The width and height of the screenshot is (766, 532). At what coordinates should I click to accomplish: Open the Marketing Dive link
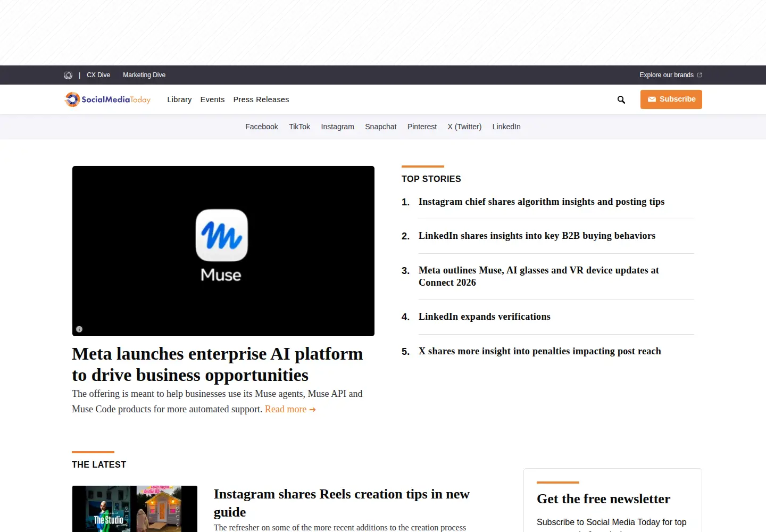pyautogui.click(x=144, y=75)
